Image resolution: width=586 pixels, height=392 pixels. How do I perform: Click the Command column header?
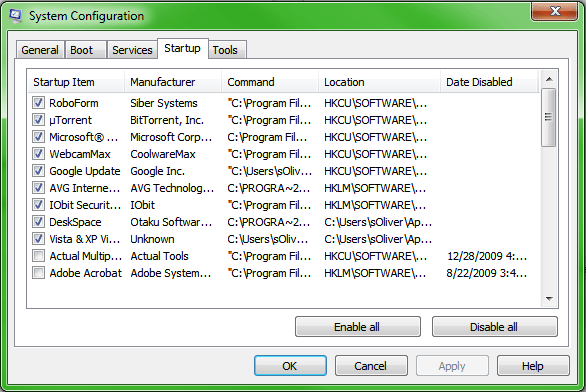click(270, 82)
